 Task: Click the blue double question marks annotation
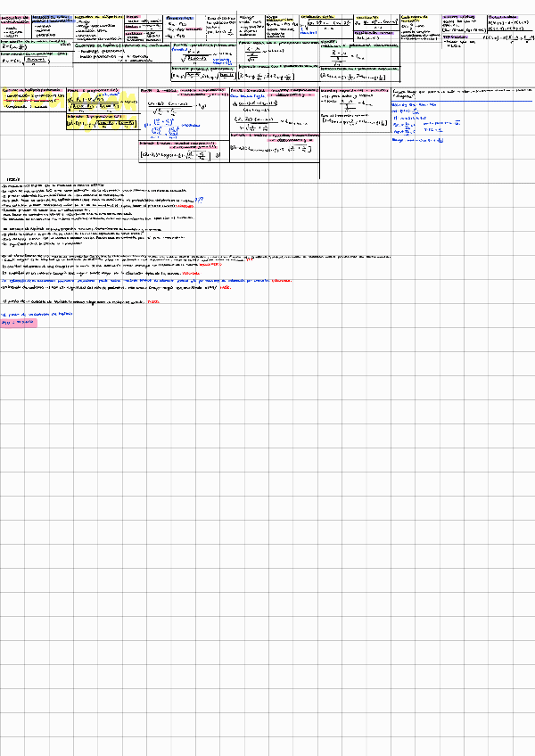(199, 200)
